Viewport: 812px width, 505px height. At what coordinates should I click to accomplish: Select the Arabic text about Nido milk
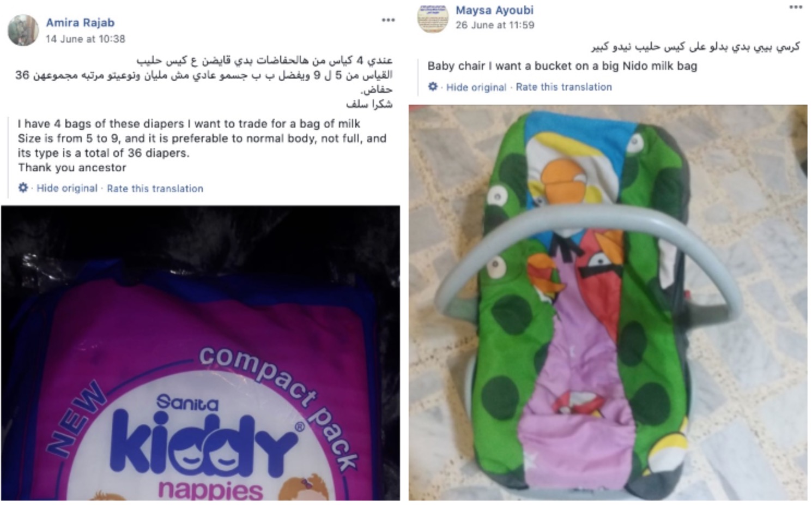[695, 47]
